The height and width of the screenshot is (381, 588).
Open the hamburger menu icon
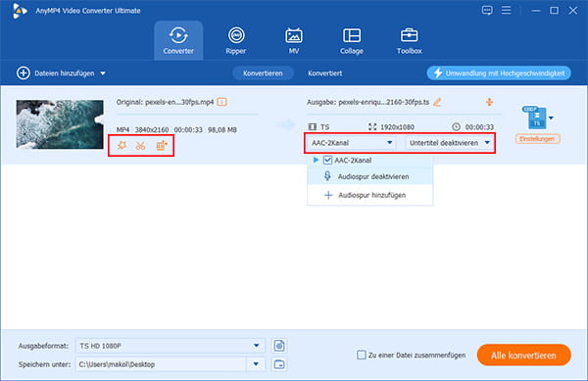pos(506,10)
